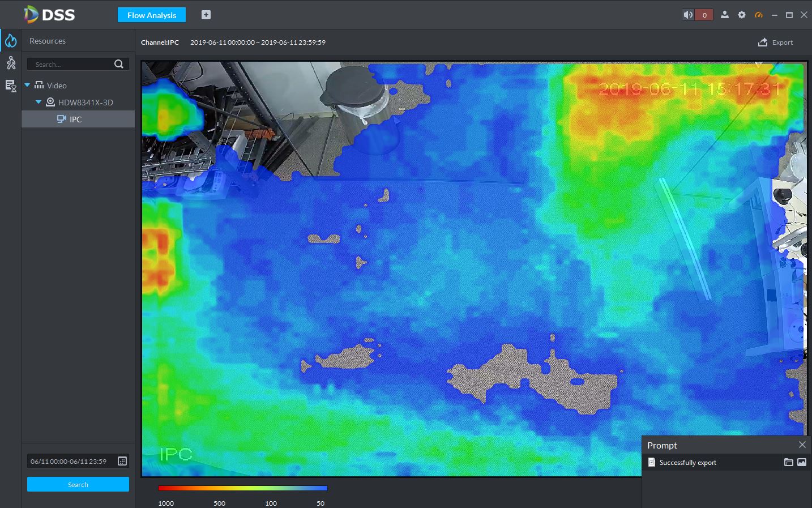The image size is (812, 508).
Task: Toggle the alarm sound speaker icon
Action: point(688,15)
